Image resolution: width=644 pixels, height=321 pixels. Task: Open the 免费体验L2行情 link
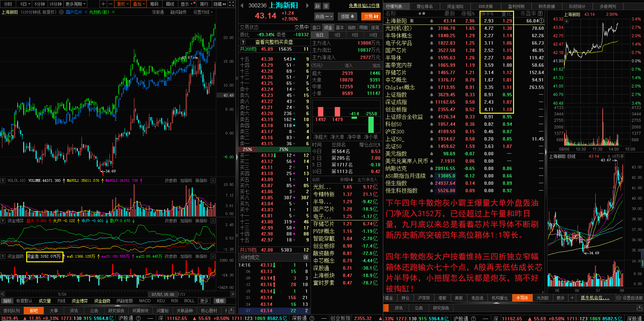tap(364, 6)
